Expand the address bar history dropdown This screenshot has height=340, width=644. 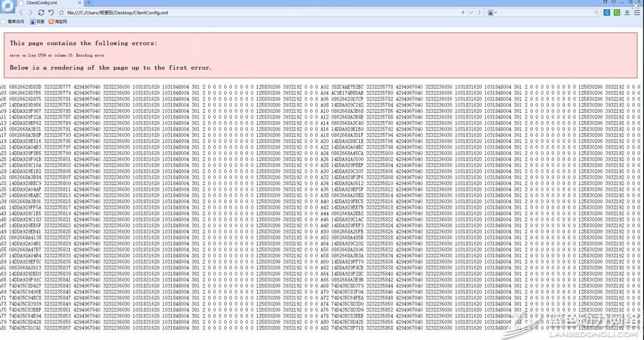471,12
